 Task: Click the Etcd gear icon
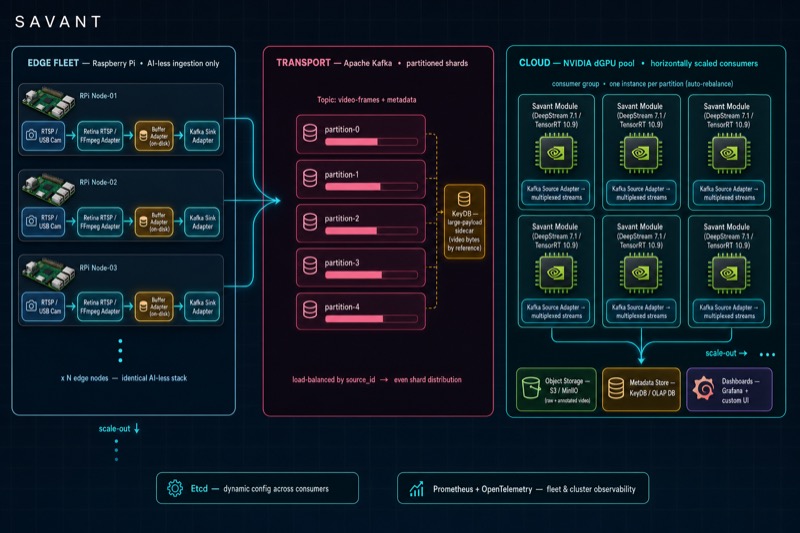(x=175, y=488)
